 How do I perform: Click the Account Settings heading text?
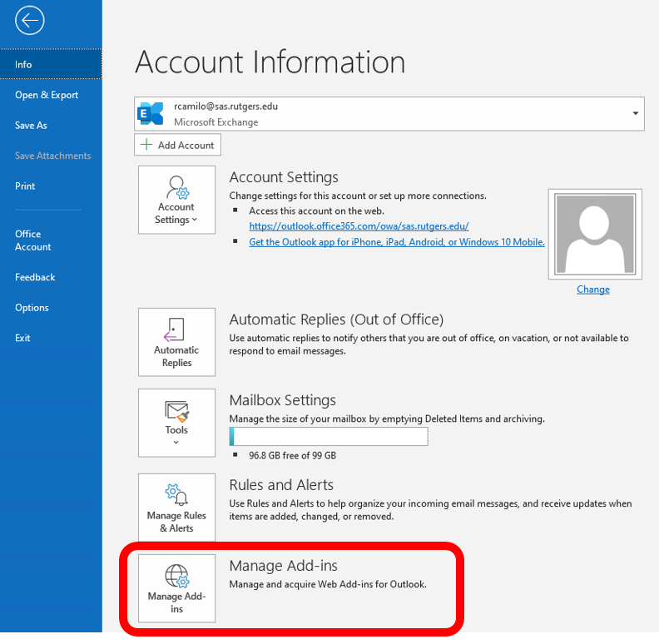[x=284, y=177]
